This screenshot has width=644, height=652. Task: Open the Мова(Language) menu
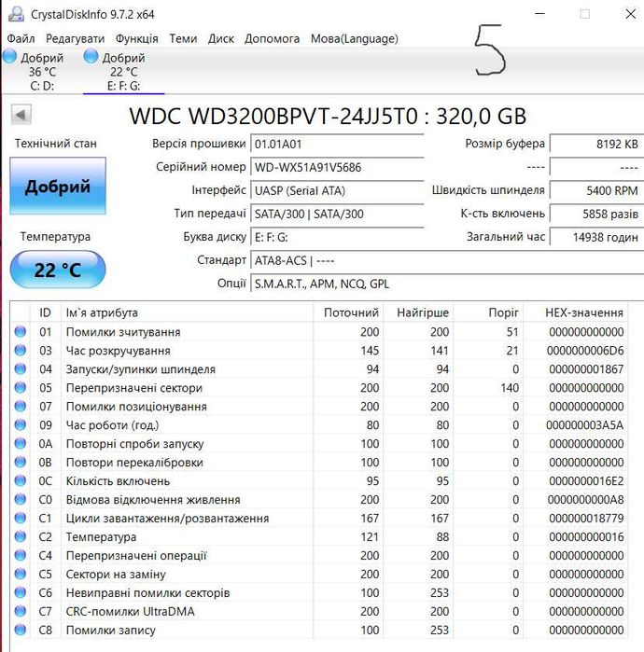(x=355, y=38)
